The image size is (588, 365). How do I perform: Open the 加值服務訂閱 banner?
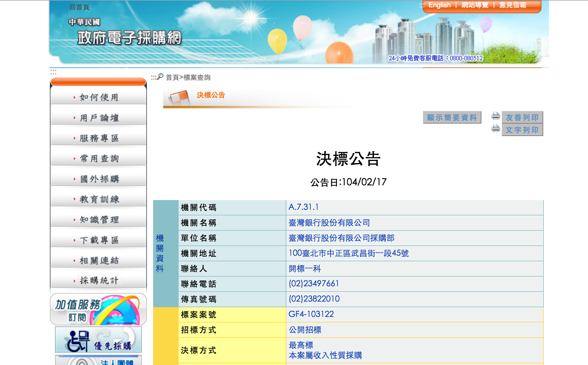click(x=98, y=309)
